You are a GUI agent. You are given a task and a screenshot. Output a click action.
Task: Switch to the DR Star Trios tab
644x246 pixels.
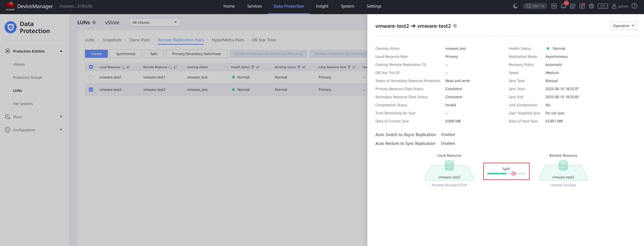coord(264,40)
